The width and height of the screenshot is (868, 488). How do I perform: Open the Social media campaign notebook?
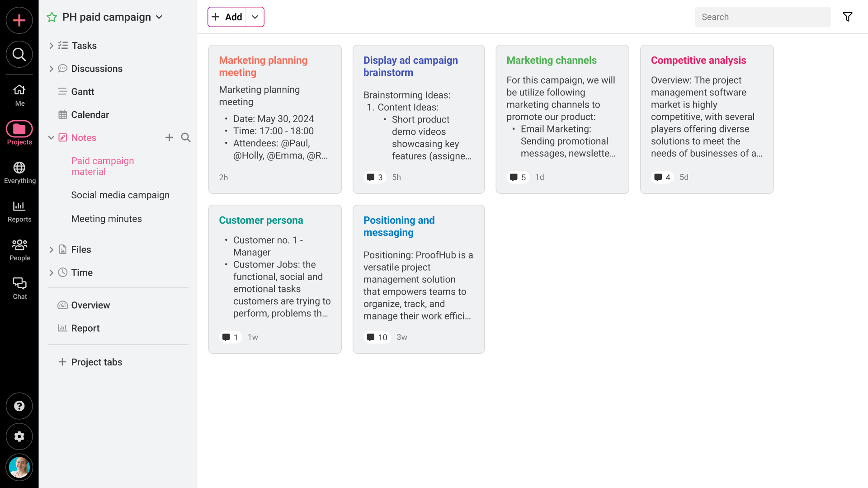click(x=120, y=195)
